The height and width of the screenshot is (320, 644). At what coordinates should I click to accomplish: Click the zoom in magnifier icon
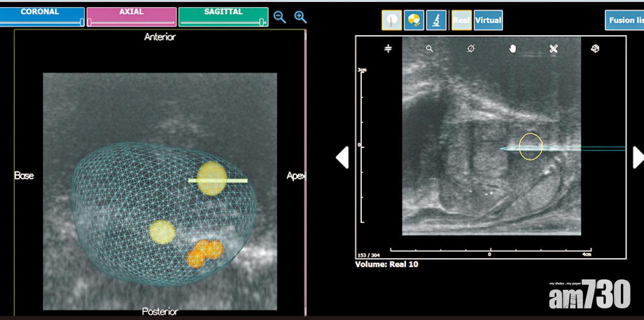[300, 17]
